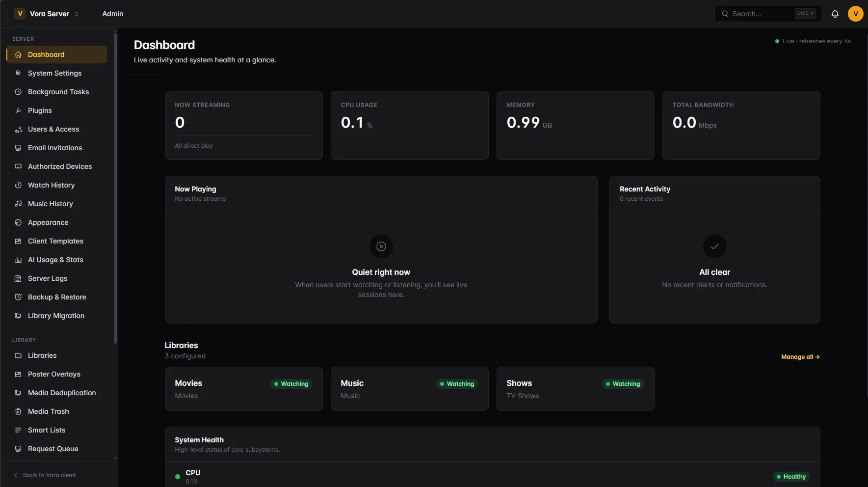
Task: Open Users & Access page
Action: (x=57, y=129)
